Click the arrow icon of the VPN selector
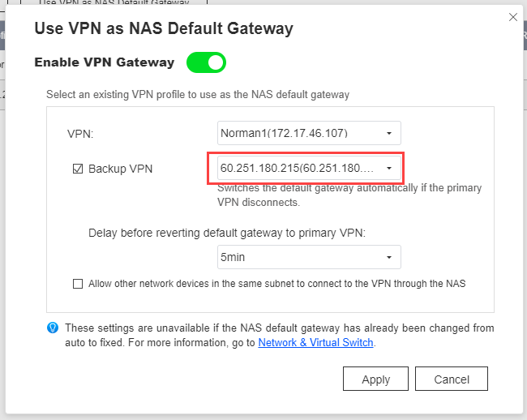Image resolution: width=527 pixels, height=420 pixels. tap(389, 134)
